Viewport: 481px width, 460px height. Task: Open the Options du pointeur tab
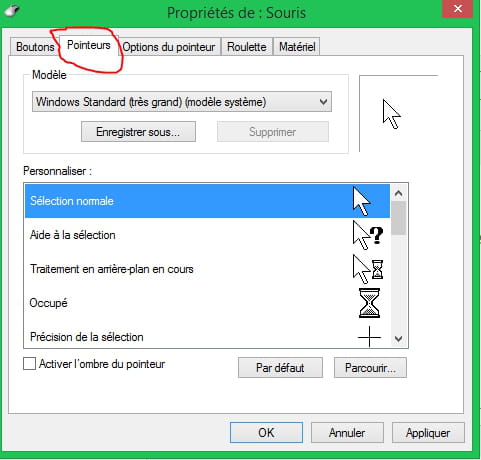click(x=169, y=47)
